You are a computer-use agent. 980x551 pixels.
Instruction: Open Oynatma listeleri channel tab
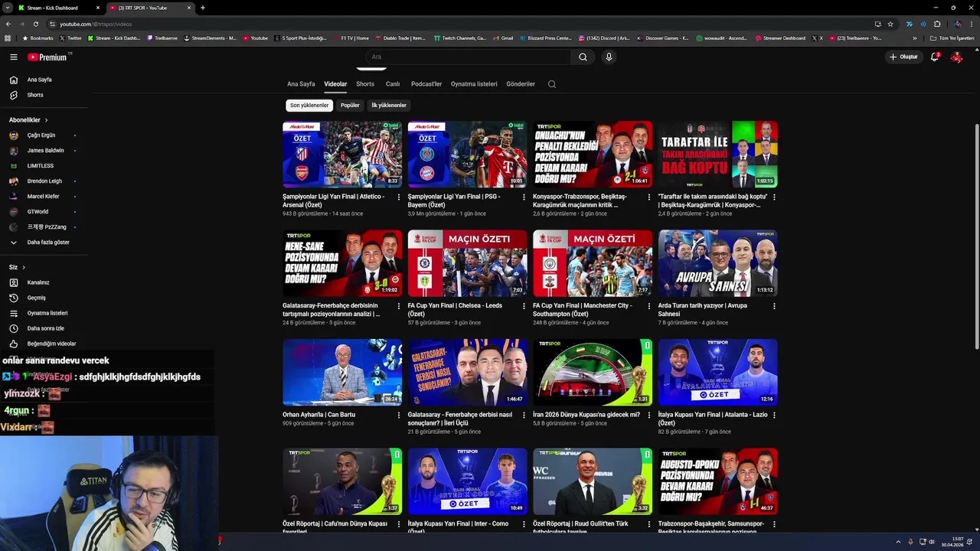tap(474, 84)
